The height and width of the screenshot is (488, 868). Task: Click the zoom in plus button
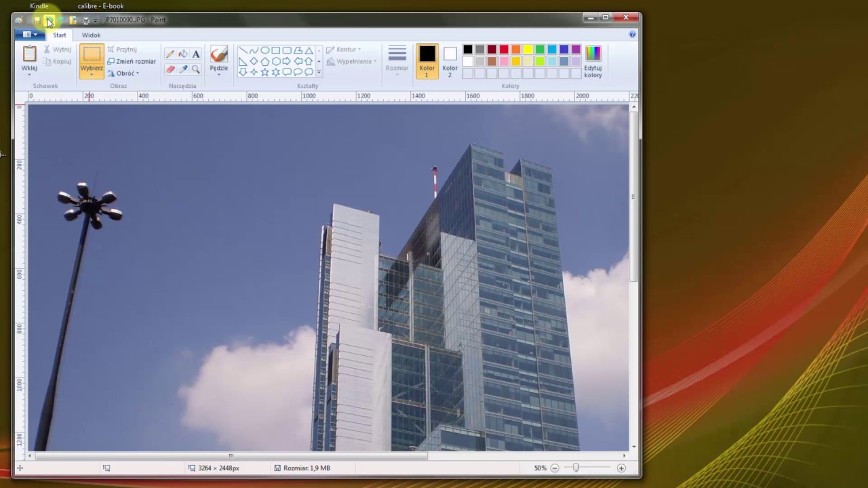coord(621,468)
